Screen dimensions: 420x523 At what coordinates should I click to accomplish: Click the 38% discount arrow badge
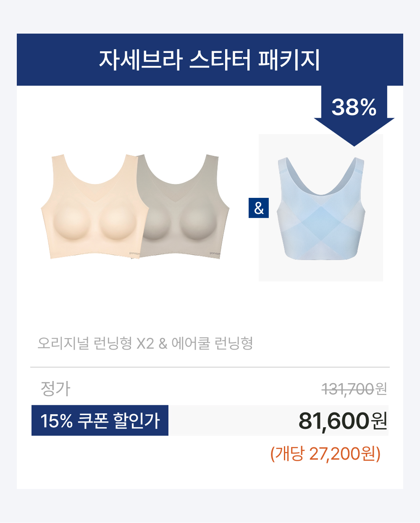pos(354,114)
